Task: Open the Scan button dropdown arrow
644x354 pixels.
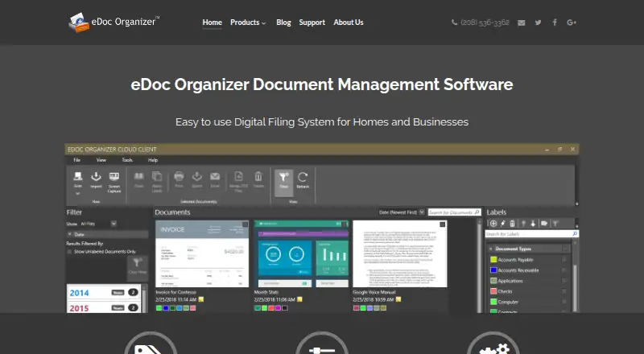Action: (77, 193)
